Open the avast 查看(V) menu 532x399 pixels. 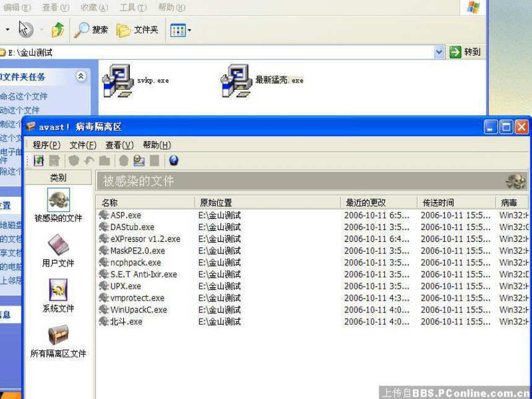[x=119, y=145]
